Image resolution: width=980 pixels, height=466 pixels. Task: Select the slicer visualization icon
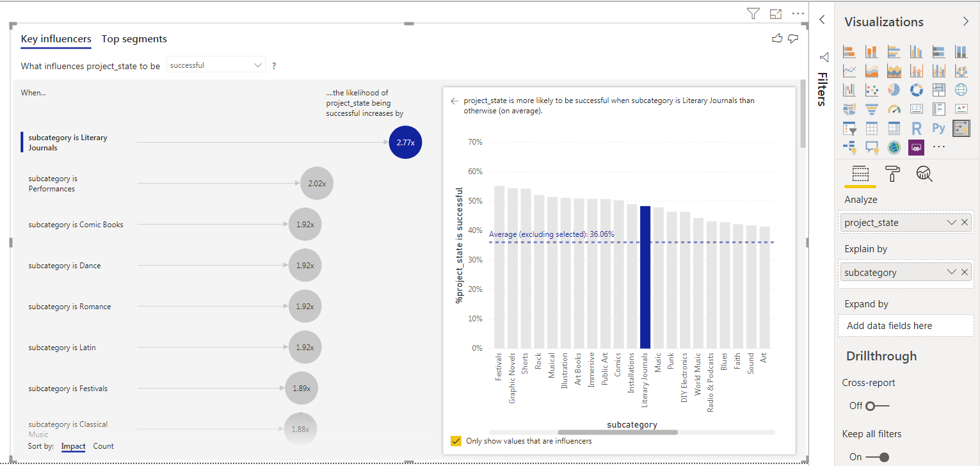[x=849, y=127]
